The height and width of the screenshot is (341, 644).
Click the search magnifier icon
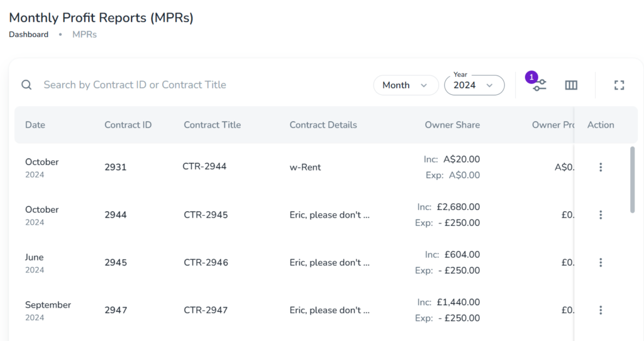pos(26,85)
